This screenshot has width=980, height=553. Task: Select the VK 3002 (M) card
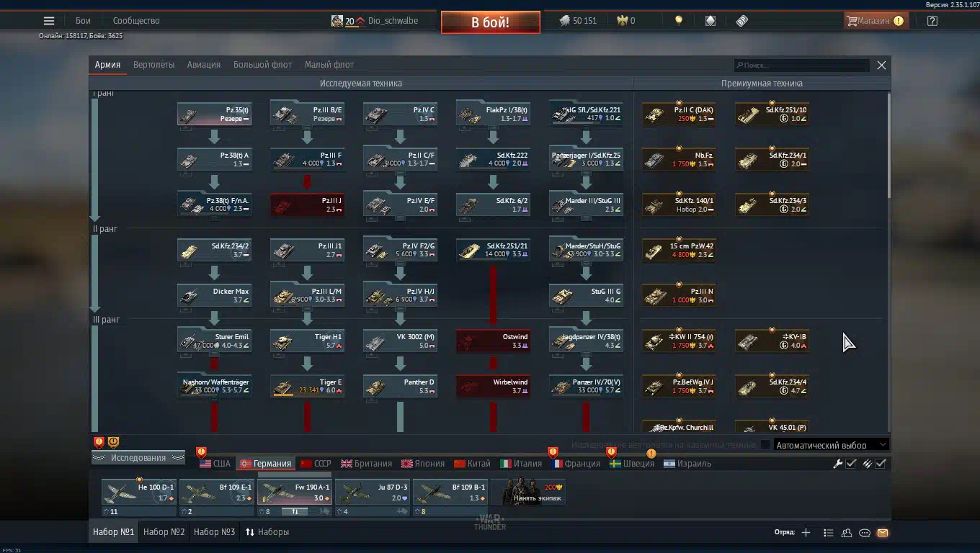400,341
